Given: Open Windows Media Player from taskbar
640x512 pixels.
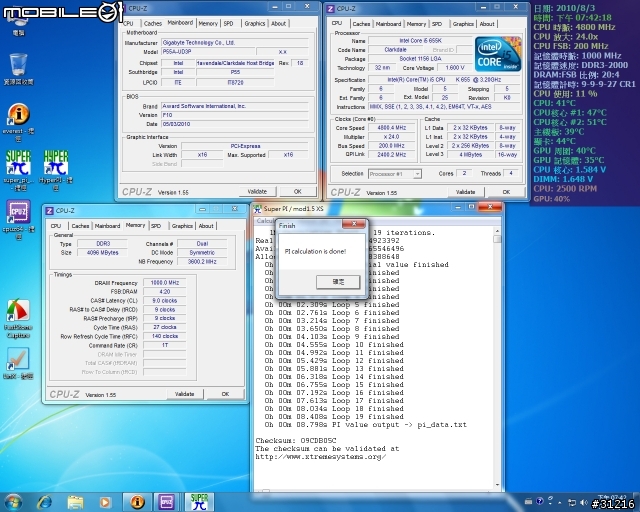Looking at the screenshot, I should tap(105, 502).
